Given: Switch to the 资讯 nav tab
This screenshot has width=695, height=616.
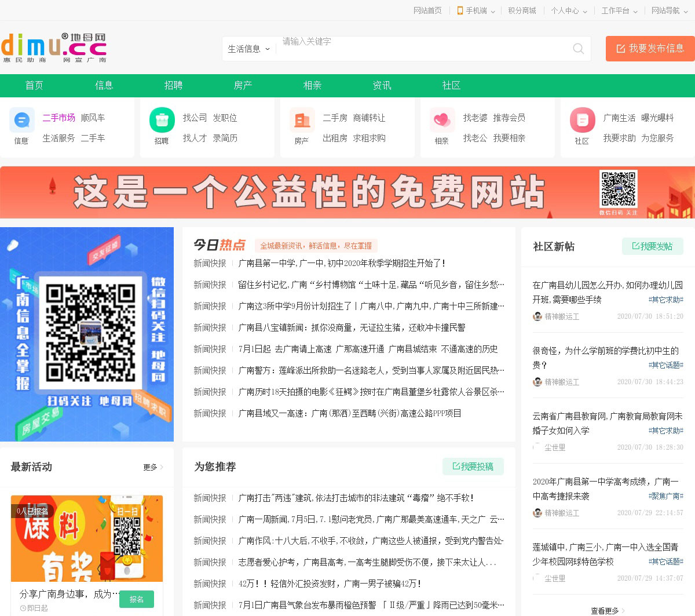Looking at the screenshot, I should point(382,85).
